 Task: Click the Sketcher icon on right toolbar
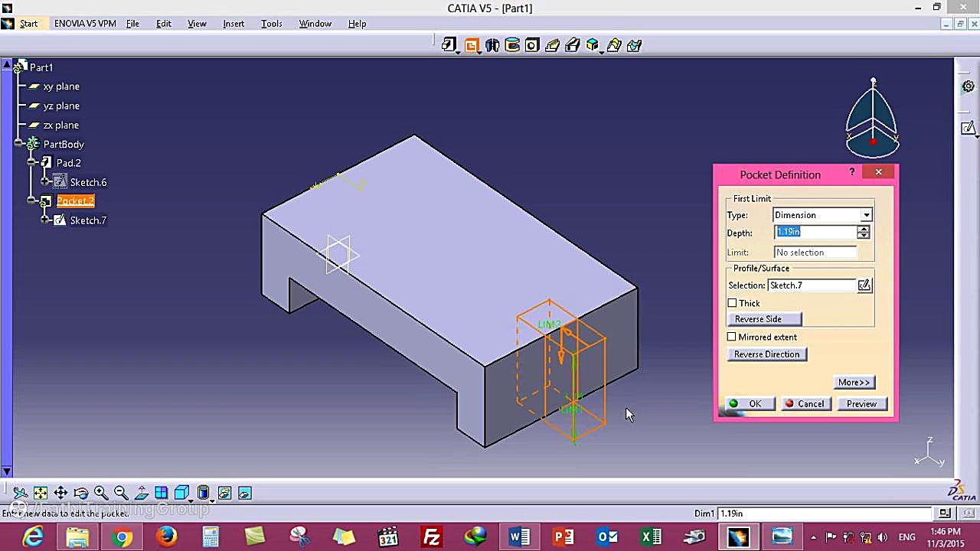click(969, 128)
